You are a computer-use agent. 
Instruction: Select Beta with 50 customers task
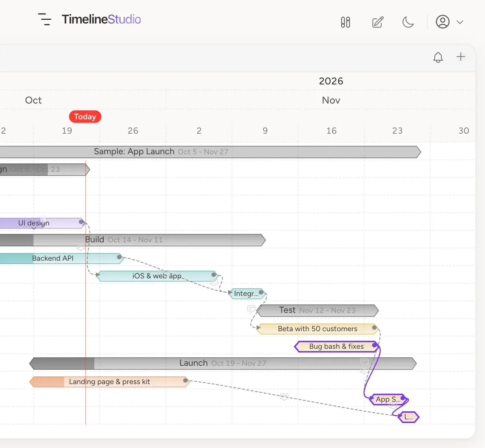click(x=317, y=329)
